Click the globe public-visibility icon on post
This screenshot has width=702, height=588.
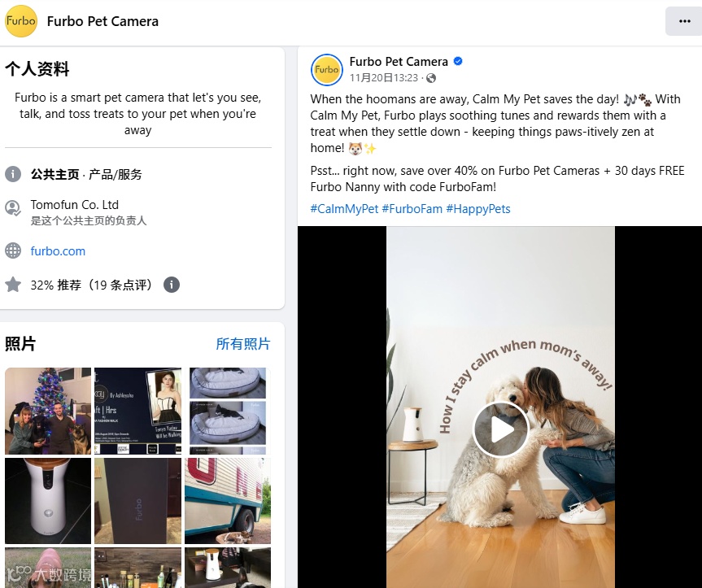[430, 78]
